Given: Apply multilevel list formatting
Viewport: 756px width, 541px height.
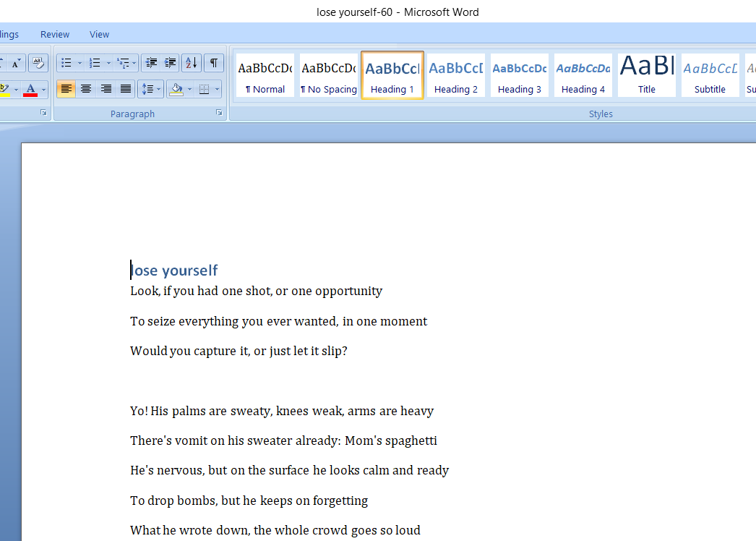Looking at the screenshot, I should 123,63.
